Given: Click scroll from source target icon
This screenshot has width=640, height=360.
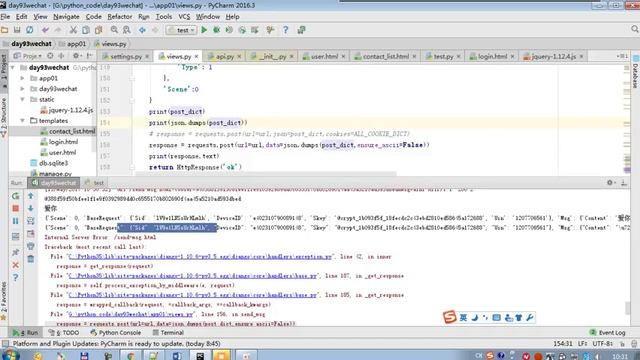Looking at the screenshot, I should (50, 56).
